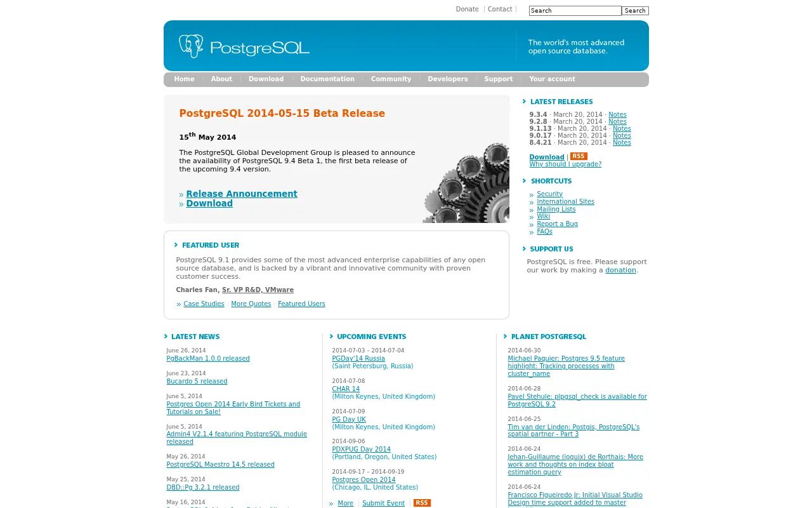Image resolution: width=812 pixels, height=508 pixels.
Task: Select Community in the navigation bar
Action: (x=391, y=79)
